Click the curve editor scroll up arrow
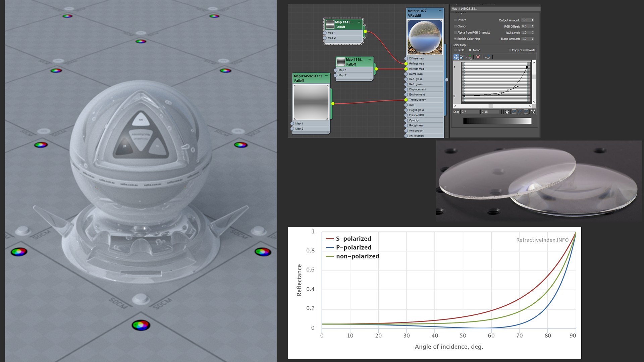 click(534, 63)
